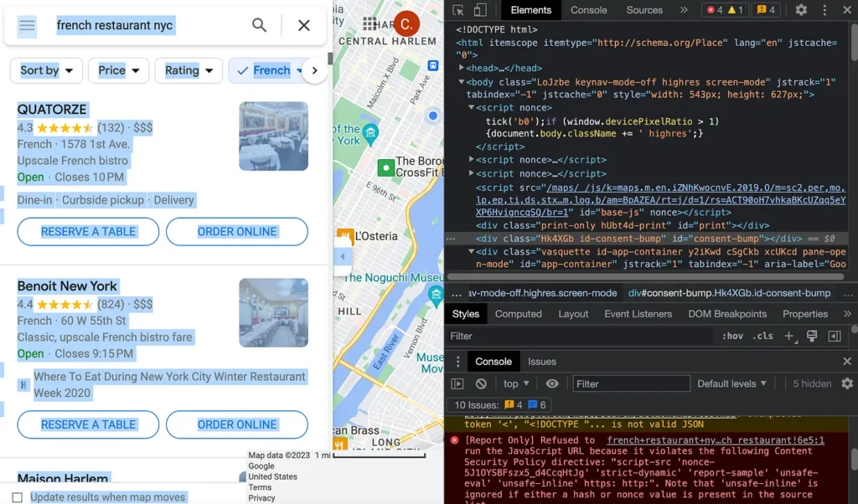Screen dimensions: 858x504
Task: Open the Rating filter dropdown
Action: (189, 70)
